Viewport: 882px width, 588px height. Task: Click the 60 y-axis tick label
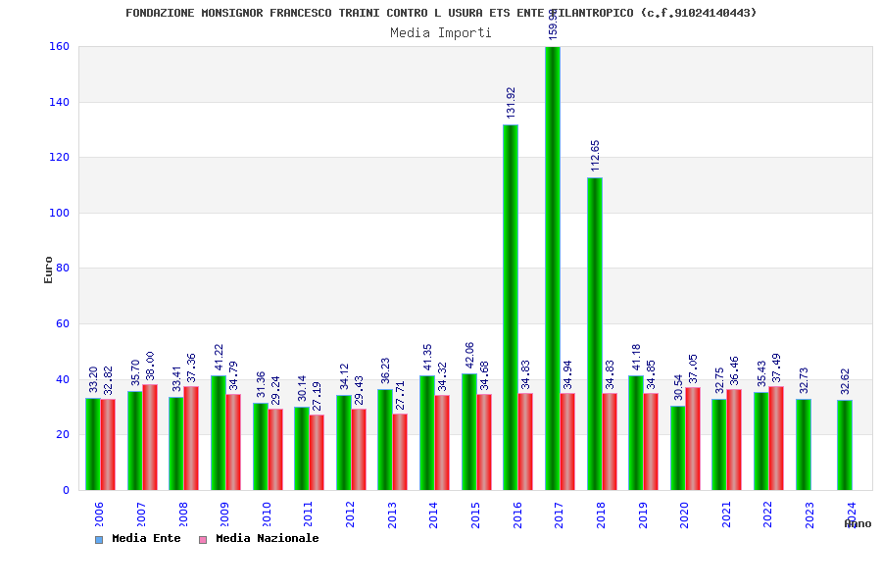[x=63, y=323]
